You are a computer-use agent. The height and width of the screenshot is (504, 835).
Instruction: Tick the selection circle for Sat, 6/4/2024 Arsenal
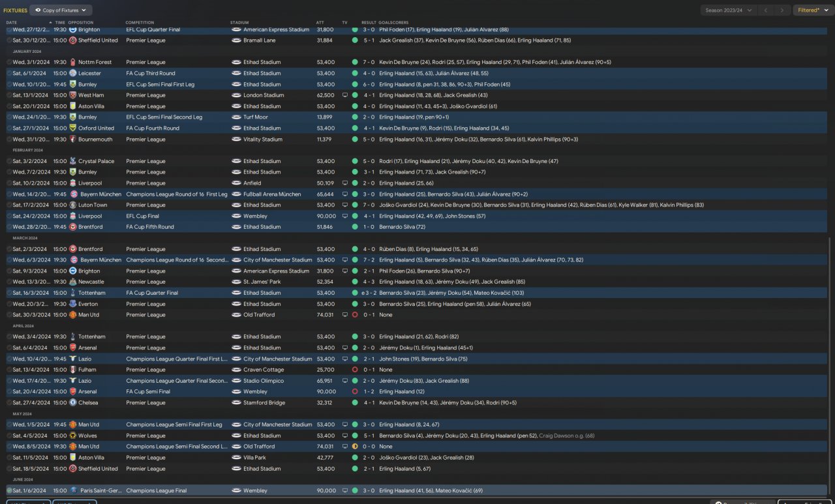(9, 348)
